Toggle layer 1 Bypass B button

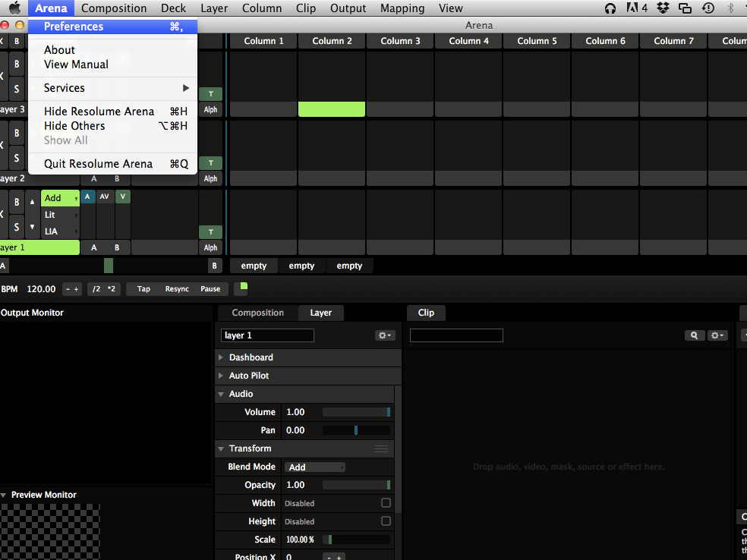[x=17, y=202]
